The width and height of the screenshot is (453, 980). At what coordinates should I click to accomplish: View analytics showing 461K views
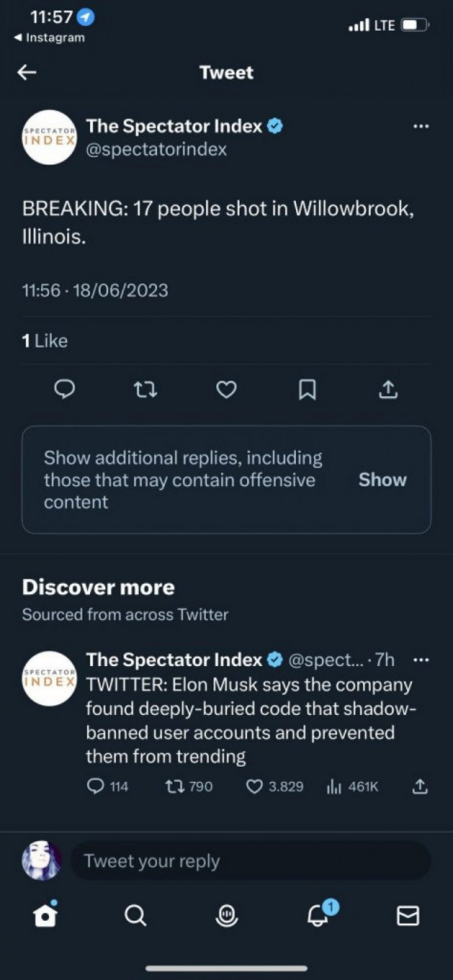[334, 786]
